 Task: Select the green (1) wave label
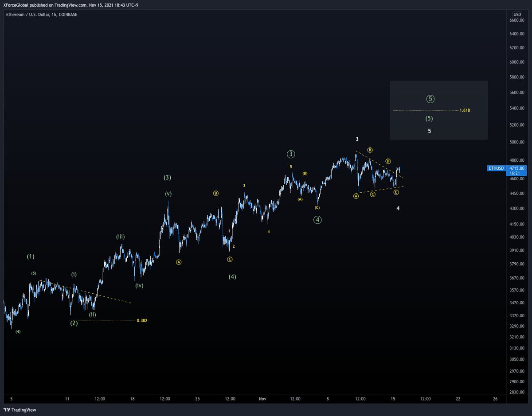[31, 257]
